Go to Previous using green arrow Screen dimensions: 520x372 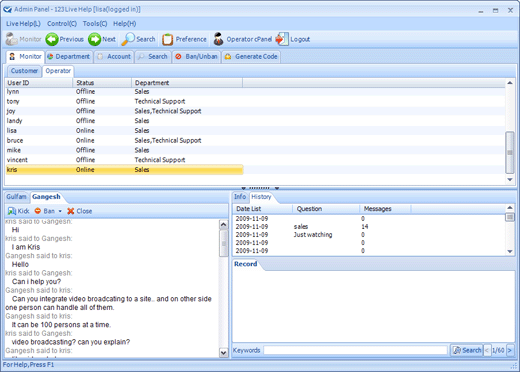[x=52, y=39]
